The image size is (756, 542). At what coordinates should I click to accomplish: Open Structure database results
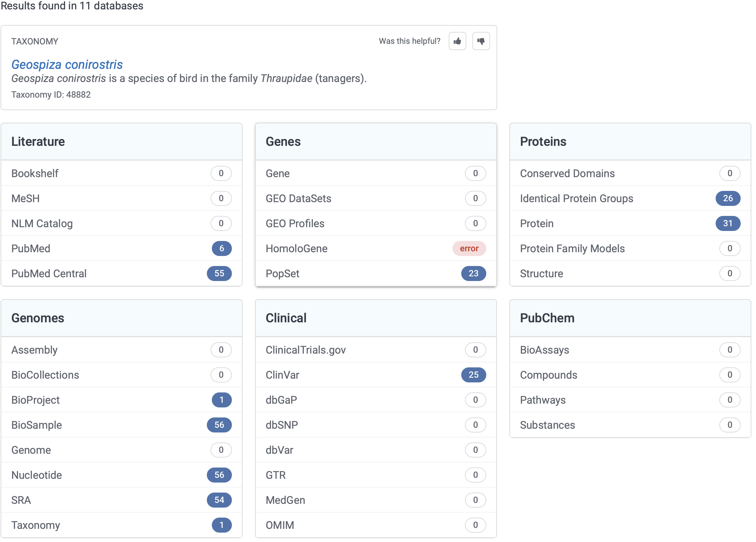pos(630,273)
